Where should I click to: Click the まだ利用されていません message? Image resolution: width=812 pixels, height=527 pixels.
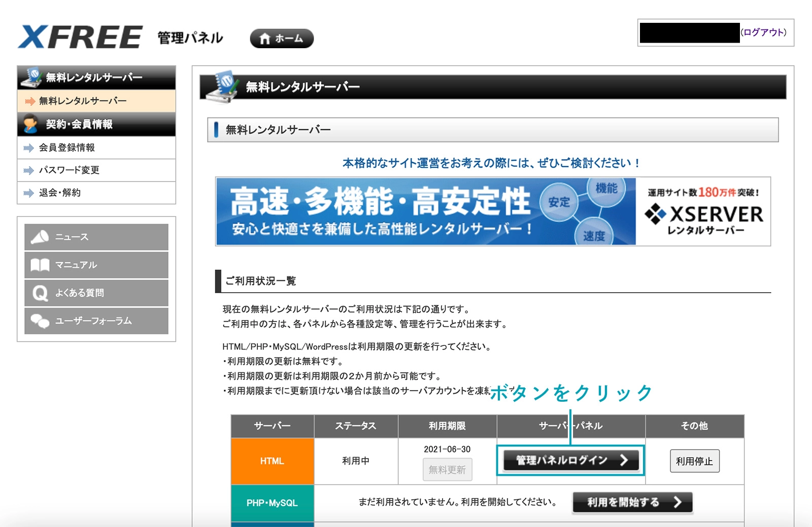tap(458, 502)
